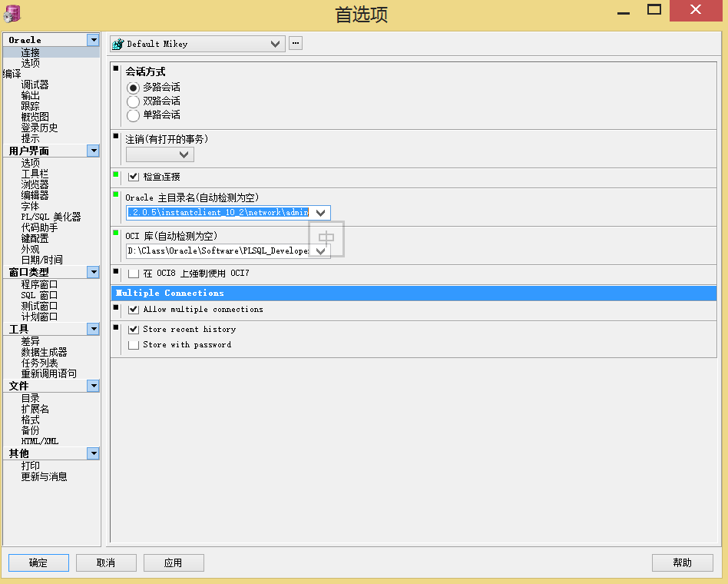Click the PL/SQL Developer app icon in title bar
Screen dimensions: 728x584
point(12,14)
